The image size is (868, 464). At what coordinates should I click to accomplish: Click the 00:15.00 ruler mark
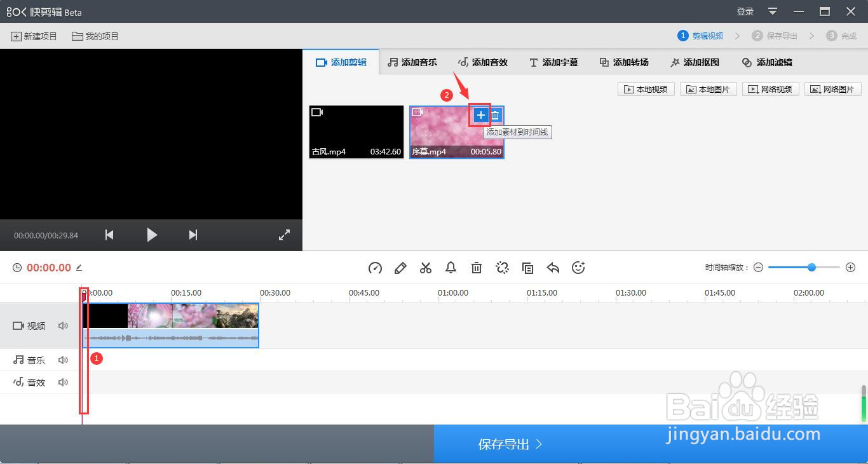click(x=186, y=293)
